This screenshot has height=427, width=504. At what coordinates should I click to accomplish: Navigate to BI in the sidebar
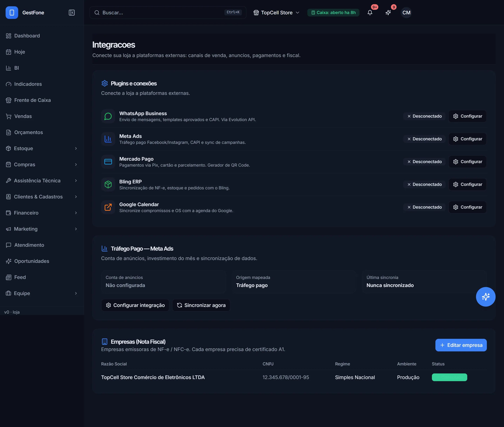point(42,68)
